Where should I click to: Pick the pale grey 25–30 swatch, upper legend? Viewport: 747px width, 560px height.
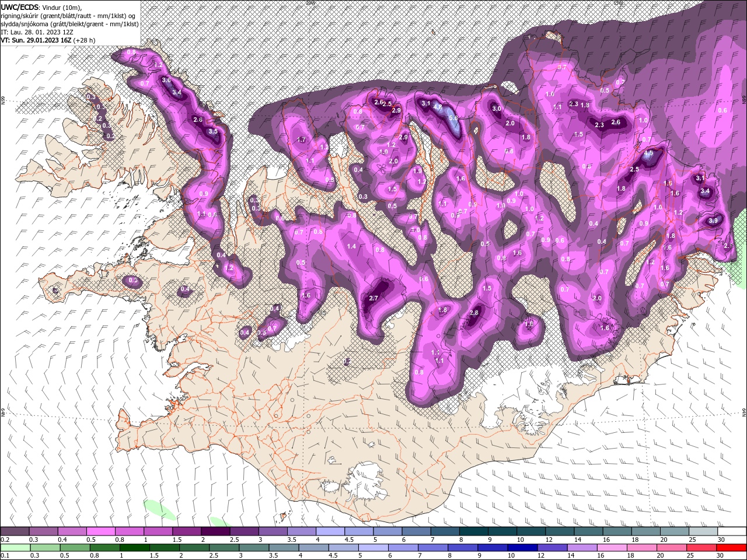tap(704, 531)
